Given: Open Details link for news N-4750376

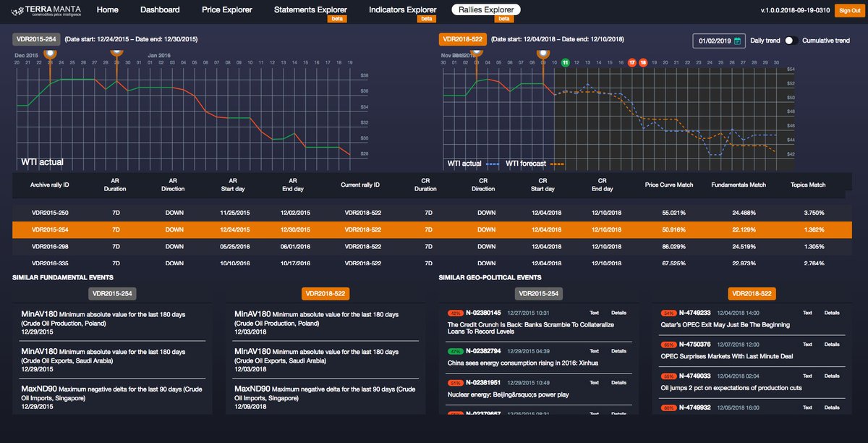Looking at the screenshot, I should tap(832, 345).
